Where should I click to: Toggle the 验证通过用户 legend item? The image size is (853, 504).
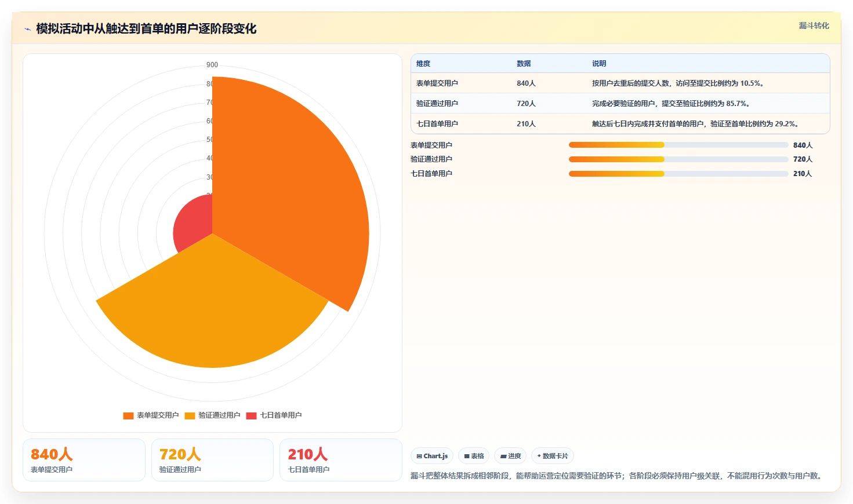(x=212, y=415)
